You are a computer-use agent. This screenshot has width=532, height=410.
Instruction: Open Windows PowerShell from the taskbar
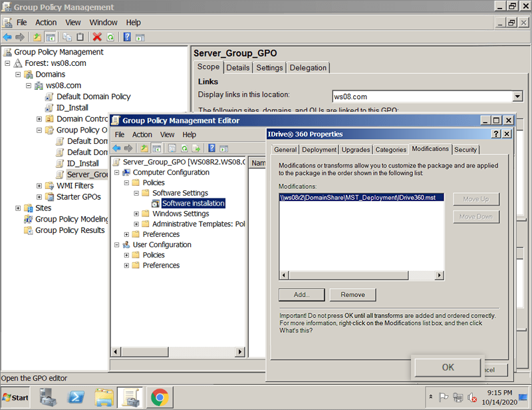(x=76, y=397)
